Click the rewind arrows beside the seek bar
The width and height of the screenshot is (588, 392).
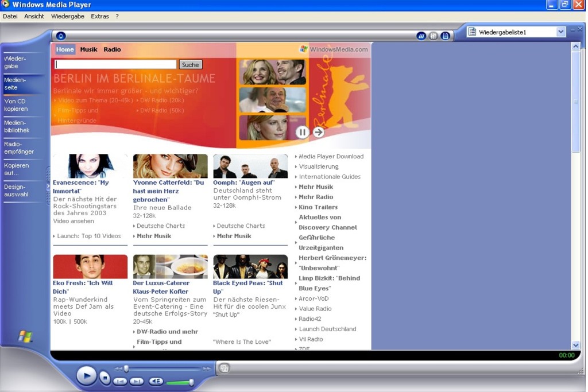(118, 369)
